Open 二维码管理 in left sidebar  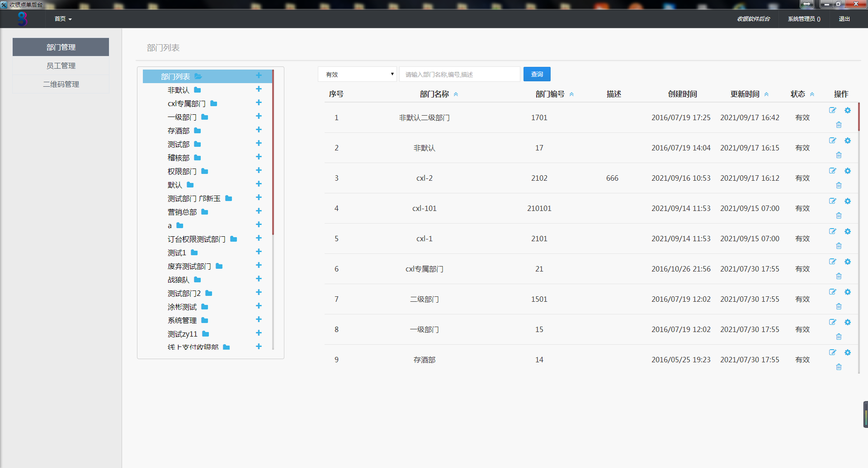[x=61, y=84]
